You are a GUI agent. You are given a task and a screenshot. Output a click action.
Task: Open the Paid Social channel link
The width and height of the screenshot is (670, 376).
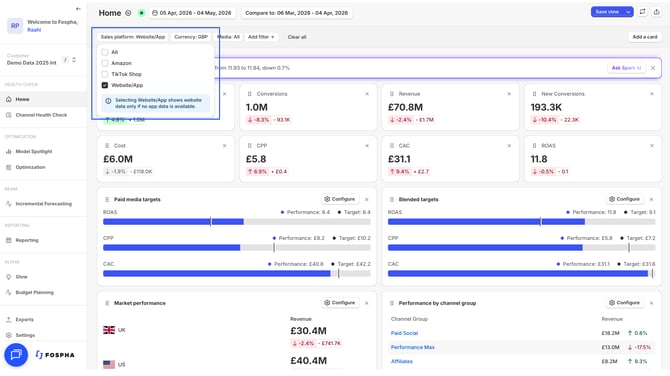click(x=404, y=333)
